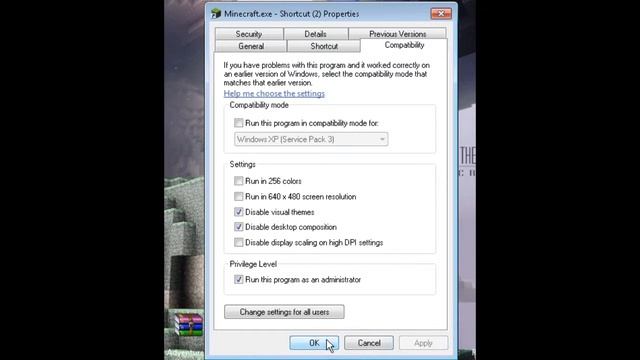Click the Minecraft icon in the title bar
640x360 pixels.
(x=216, y=14)
